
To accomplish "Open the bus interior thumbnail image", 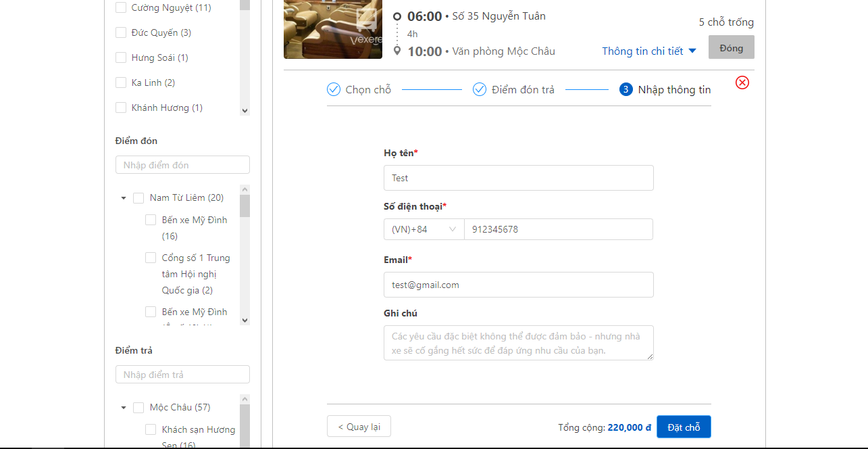I will (333, 29).
